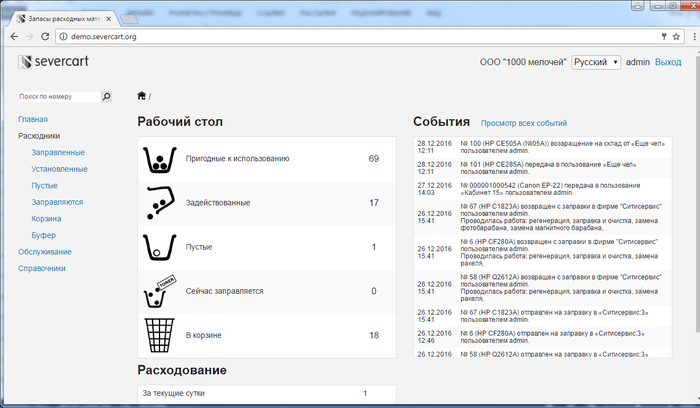Click the 'Выход' logout link
Viewport: 700px width, 408px height.
pyautogui.click(x=668, y=62)
